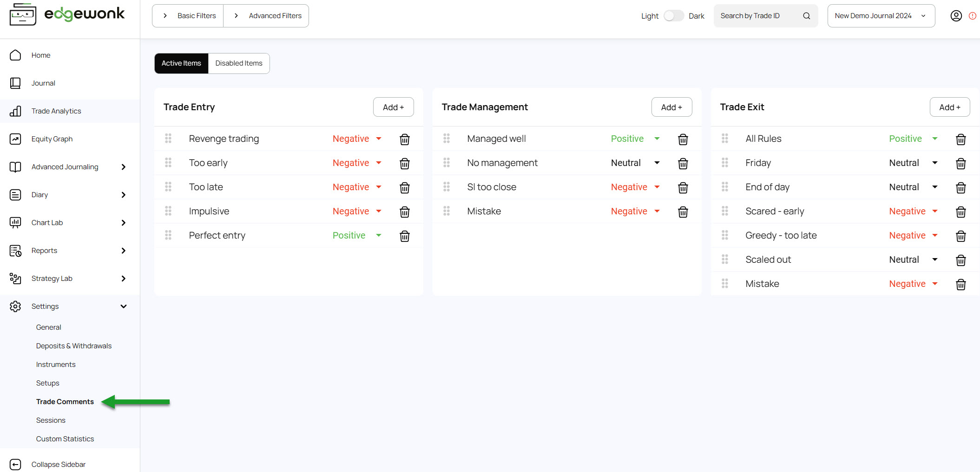980x472 pixels.
Task: Delete the Scaled out exit comment
Action: (x=960, y=260)
